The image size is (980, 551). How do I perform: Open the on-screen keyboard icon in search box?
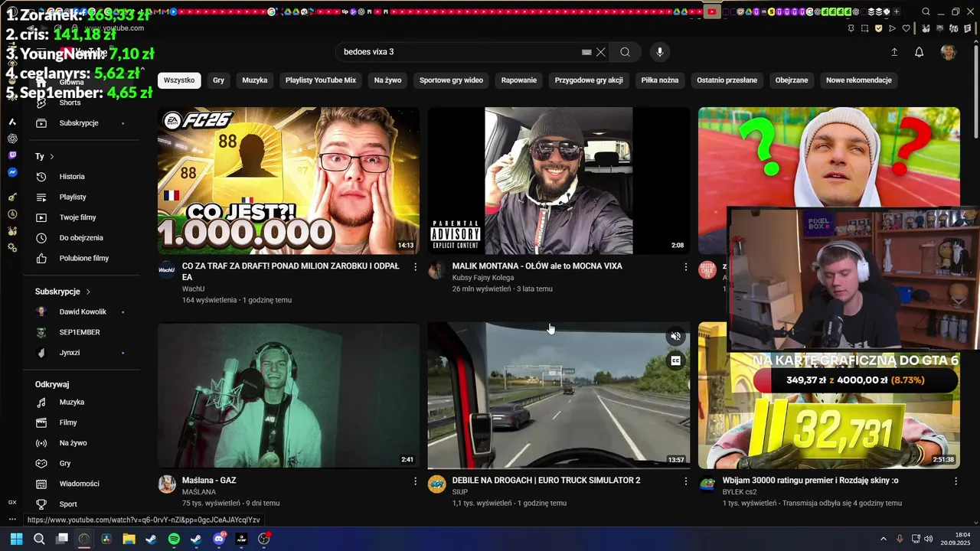tap(586, 52)
